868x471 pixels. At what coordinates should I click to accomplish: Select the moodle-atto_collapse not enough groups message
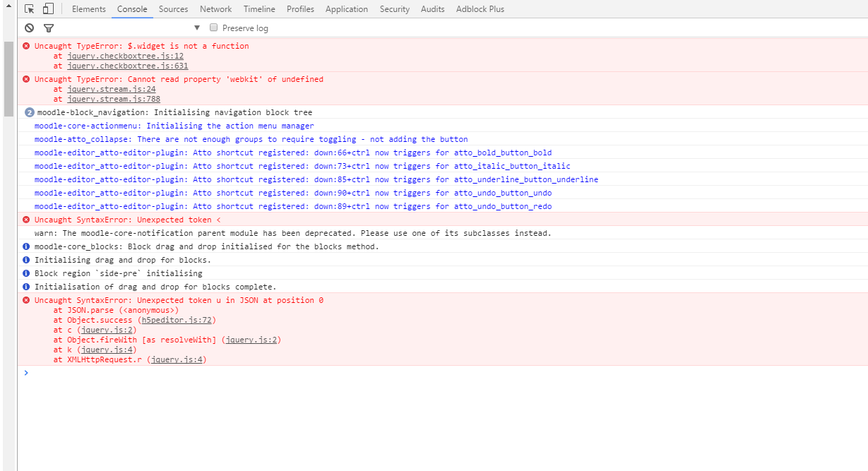pyautogui.click(x=251, y=139)
